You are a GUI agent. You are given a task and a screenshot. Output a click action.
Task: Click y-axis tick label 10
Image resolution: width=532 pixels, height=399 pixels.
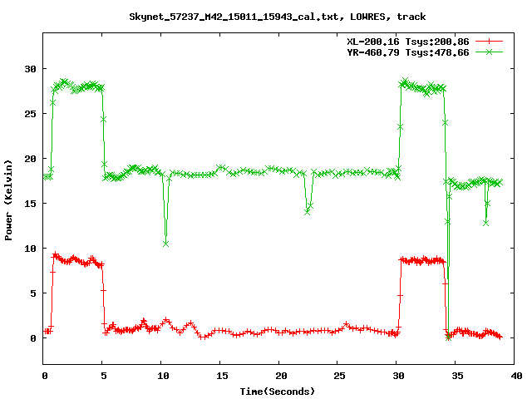(30, 249)
